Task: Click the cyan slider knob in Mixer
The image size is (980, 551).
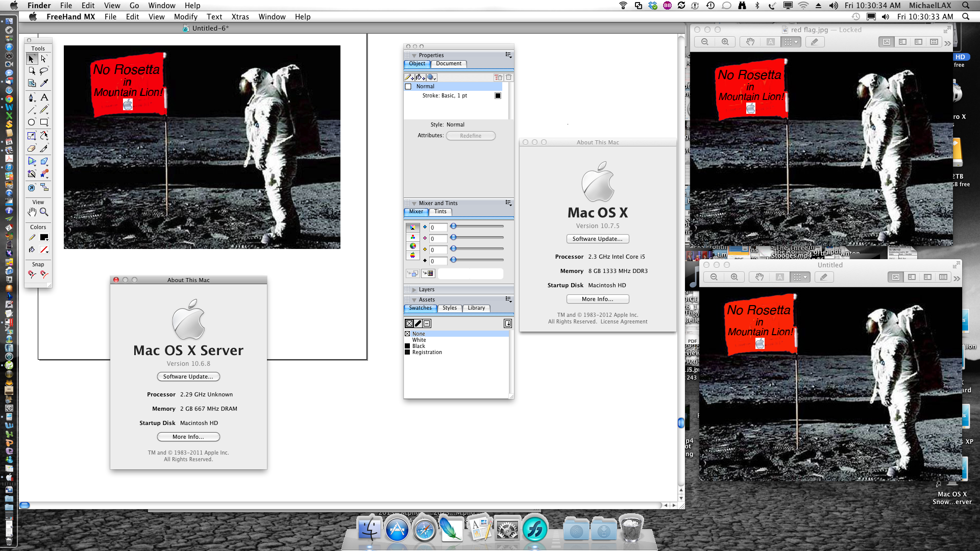Action: (x=453, y=226)
